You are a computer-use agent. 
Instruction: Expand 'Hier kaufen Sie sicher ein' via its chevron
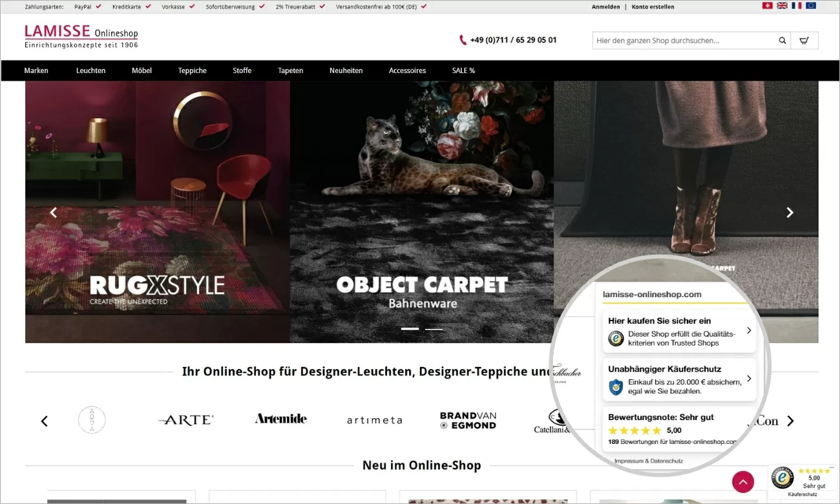pyautogui.click(x=748, y=330)
